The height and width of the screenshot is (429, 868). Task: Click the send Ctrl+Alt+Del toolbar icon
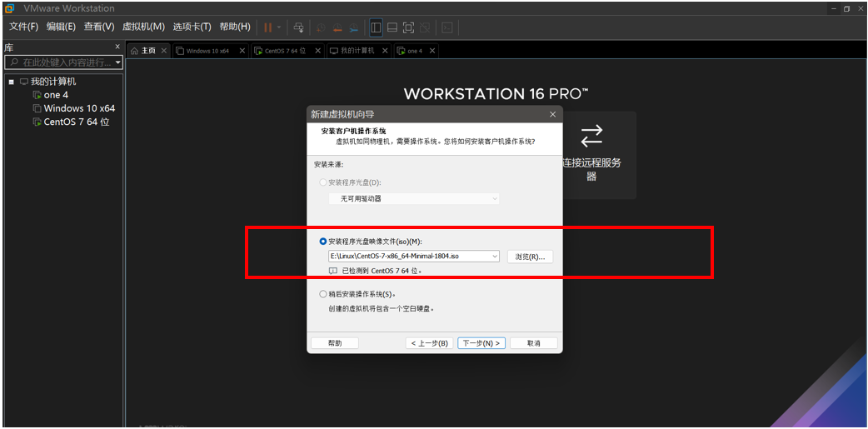coord(298,27)
